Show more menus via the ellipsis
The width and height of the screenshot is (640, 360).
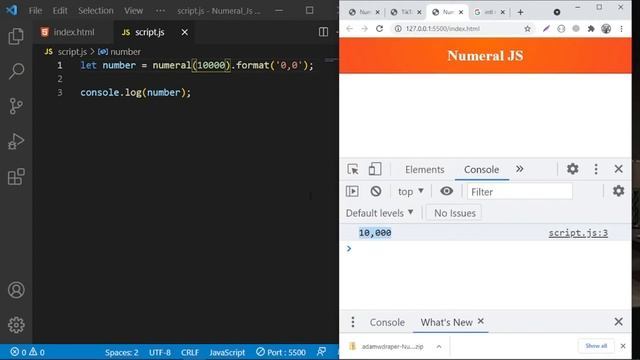click(x=160, y=11)
